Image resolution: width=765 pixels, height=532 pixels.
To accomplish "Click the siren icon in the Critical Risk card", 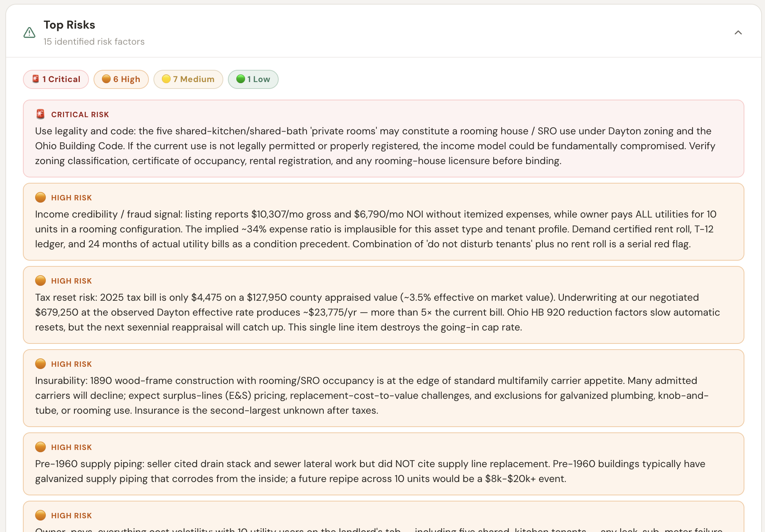I will click(x=40, y=114).
